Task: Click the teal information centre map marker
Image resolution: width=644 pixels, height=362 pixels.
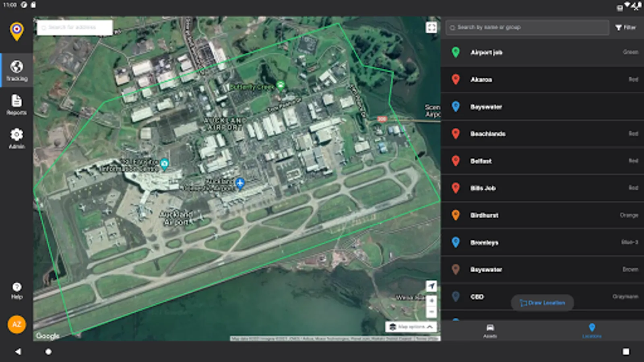Action: click(x=164, y=163)
